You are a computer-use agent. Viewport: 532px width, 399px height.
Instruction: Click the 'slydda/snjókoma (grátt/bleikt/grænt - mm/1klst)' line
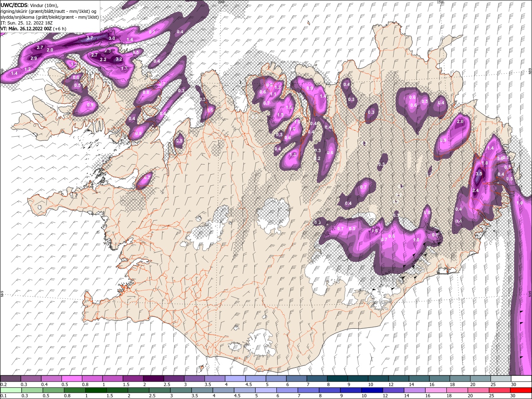[x=49, y=17]
